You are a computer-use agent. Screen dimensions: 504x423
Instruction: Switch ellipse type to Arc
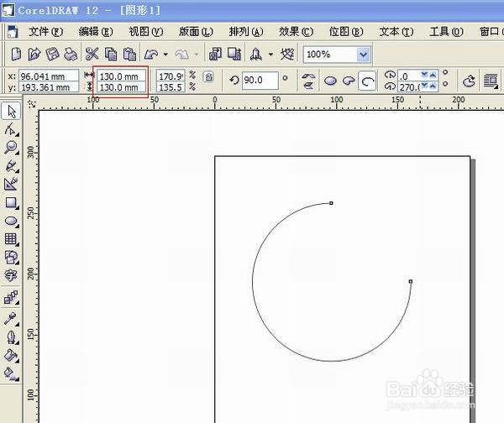[x=367, y=81]
